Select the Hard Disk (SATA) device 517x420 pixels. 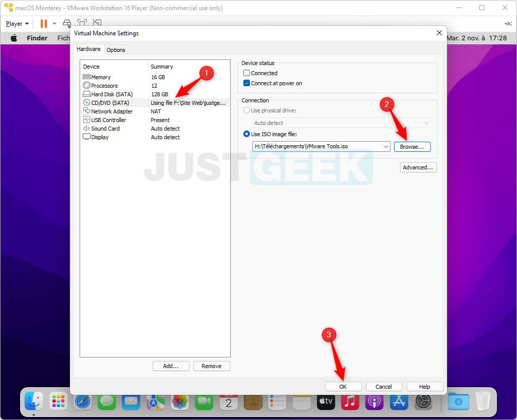[155, 94]
